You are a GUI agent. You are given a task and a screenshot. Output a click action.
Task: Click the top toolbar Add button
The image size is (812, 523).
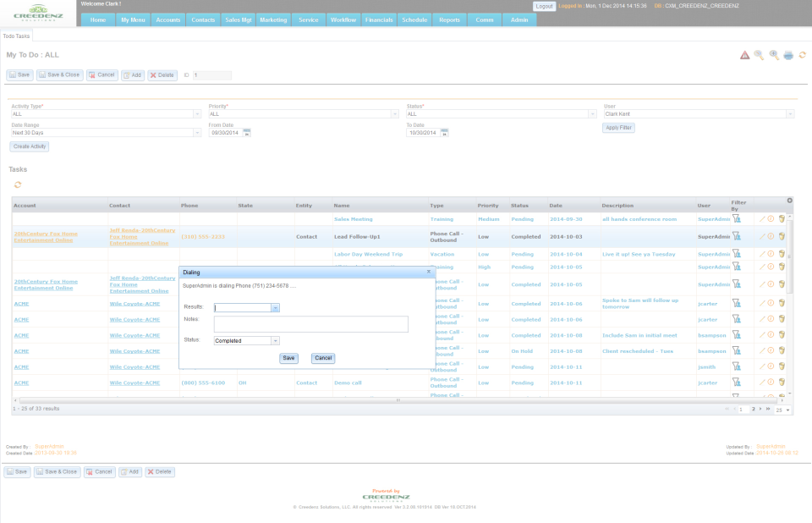click(x=133, y=75)
